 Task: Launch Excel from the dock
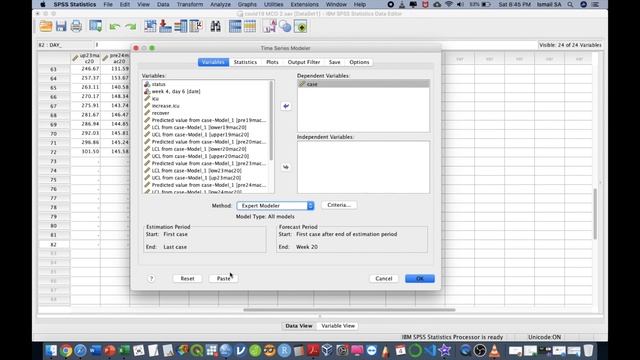124,350
